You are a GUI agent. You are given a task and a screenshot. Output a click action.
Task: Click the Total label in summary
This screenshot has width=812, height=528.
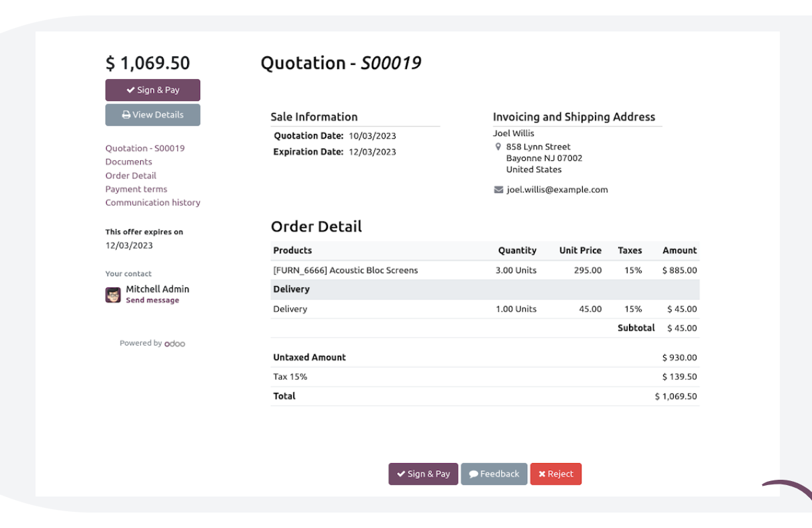click(x=284, y=396)
